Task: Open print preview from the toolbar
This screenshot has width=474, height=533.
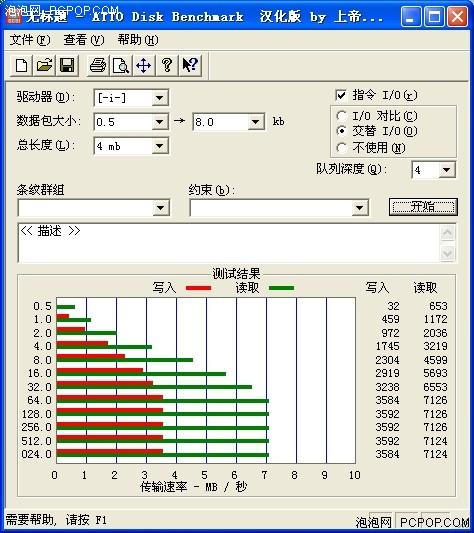Action: (120, 65)
